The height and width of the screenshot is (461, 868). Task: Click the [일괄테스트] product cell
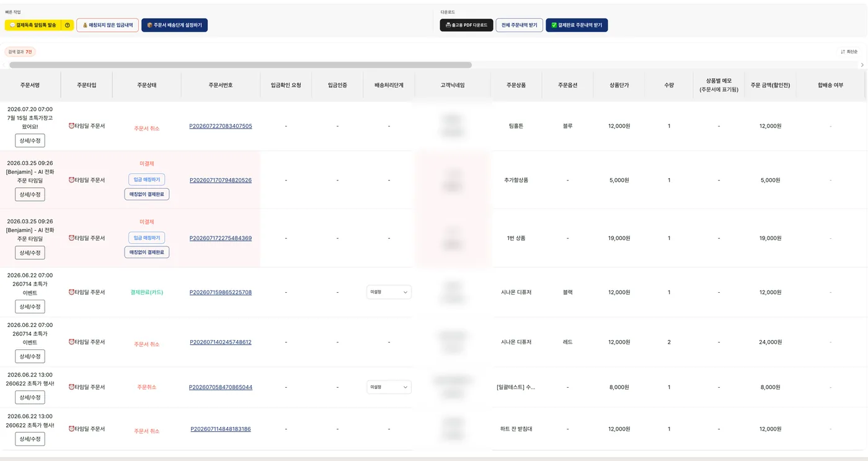pos(516,387)
